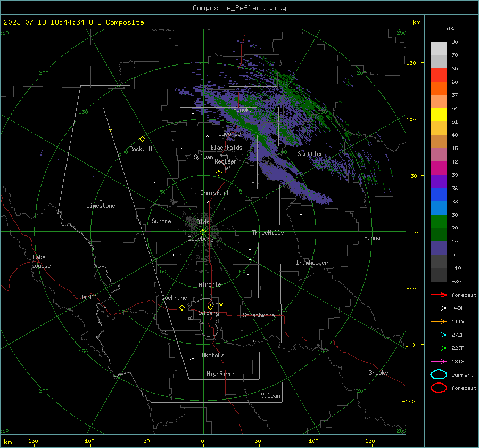Click the Lake Louise label

point(41,262)
